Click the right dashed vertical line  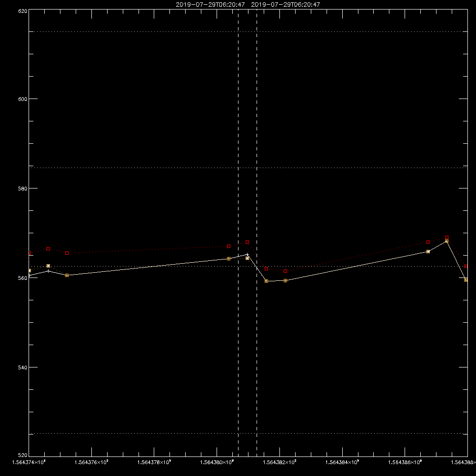[x=257, y=233]
